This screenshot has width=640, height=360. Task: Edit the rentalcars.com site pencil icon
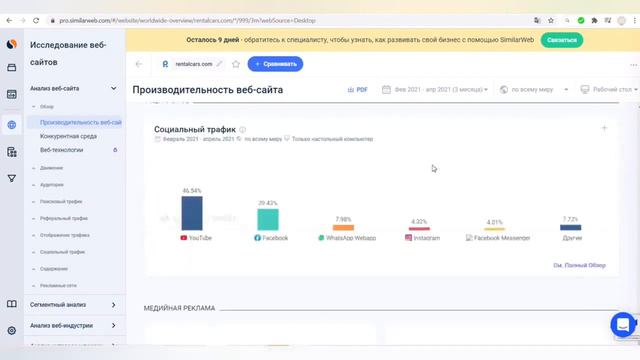tap(219, 64)
